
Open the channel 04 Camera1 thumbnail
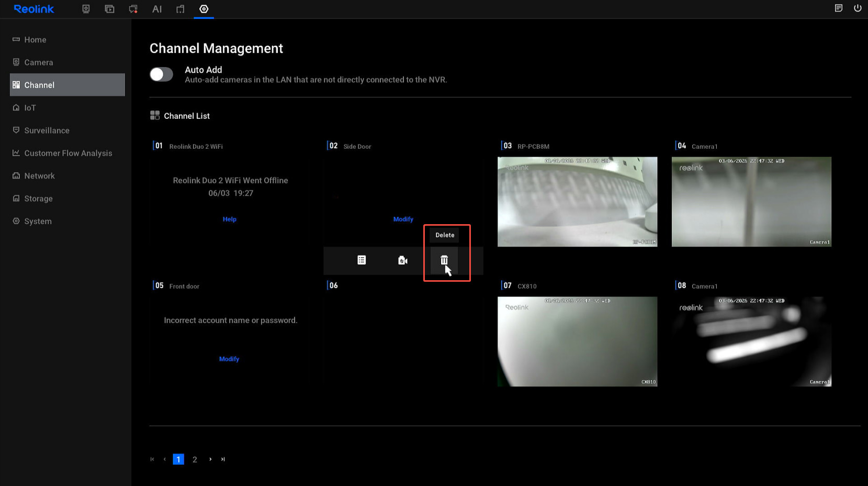click(x=751, y=202)
